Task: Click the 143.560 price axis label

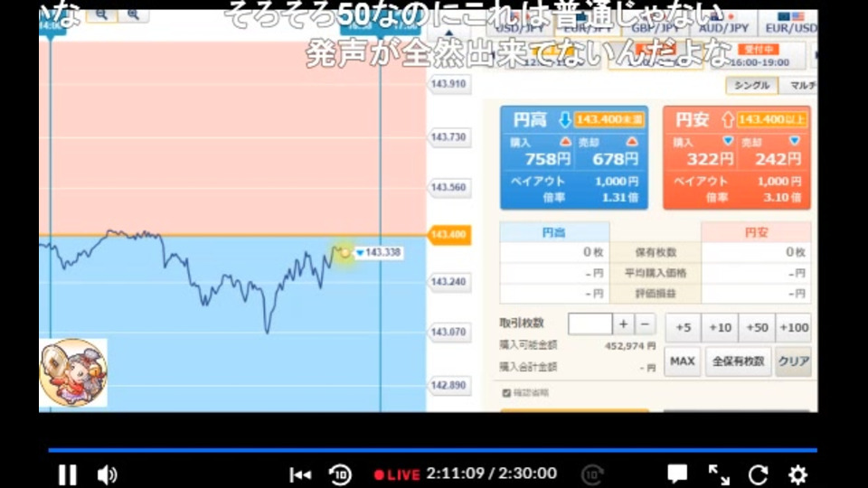Action: (x=449, y=188)
